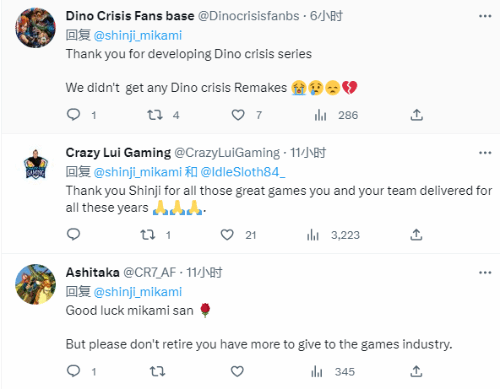Reply to Dino Crisis Fans base tweet
The height and width of the screenshot is (389, 500).
click(74, 115)
